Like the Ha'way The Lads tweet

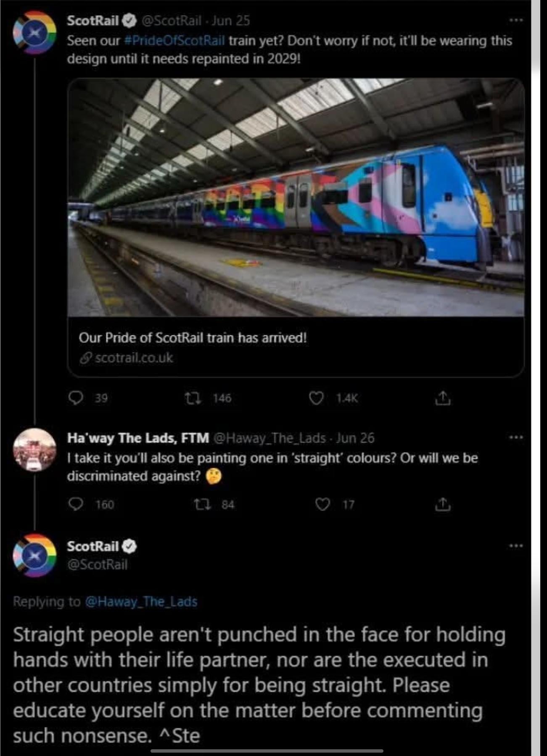click(x=322, y=504)
